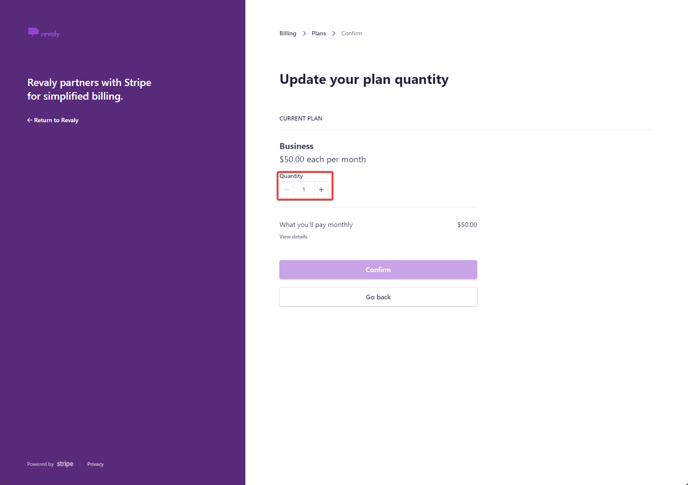Decrease quantity with the minus button

click(286, 190)
